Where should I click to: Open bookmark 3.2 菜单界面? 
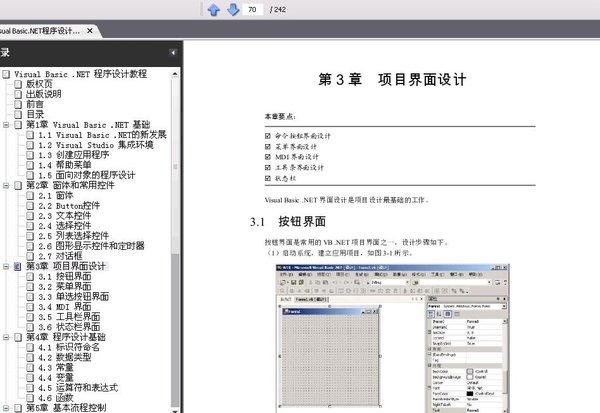pyautogui.click(x=65, y=287)
